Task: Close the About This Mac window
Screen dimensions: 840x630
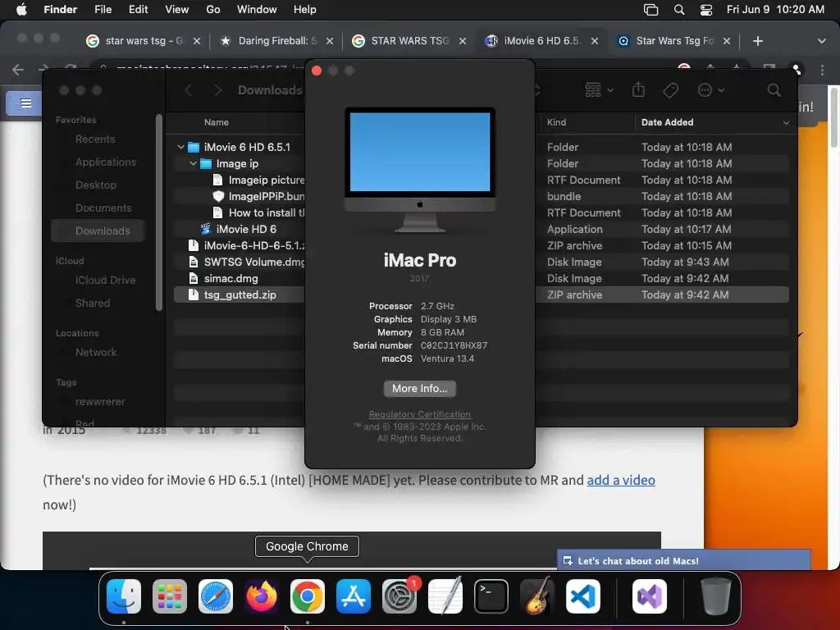Action: coord(317,71)
